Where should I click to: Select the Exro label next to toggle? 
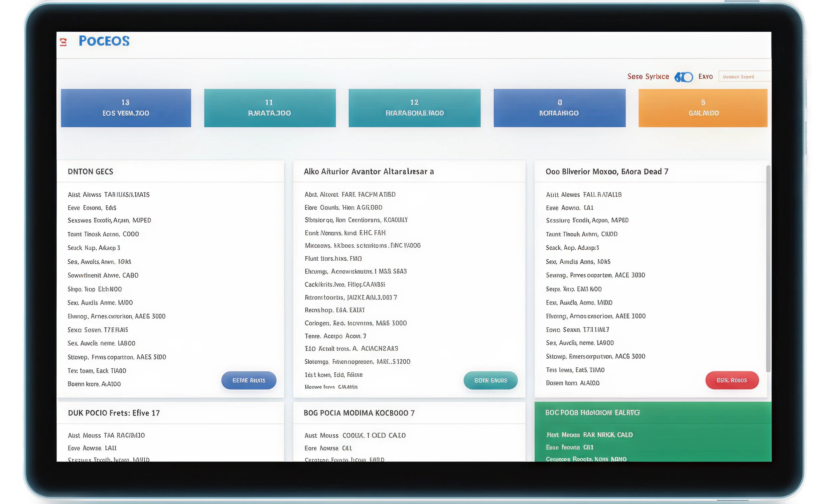(x=705, y=77)
